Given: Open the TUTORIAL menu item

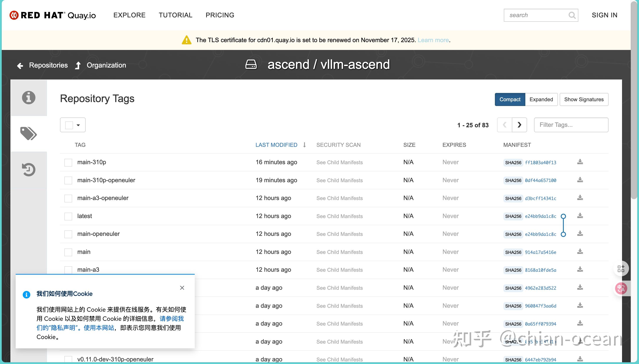Looking at the screenshot, I should point(175,15).
